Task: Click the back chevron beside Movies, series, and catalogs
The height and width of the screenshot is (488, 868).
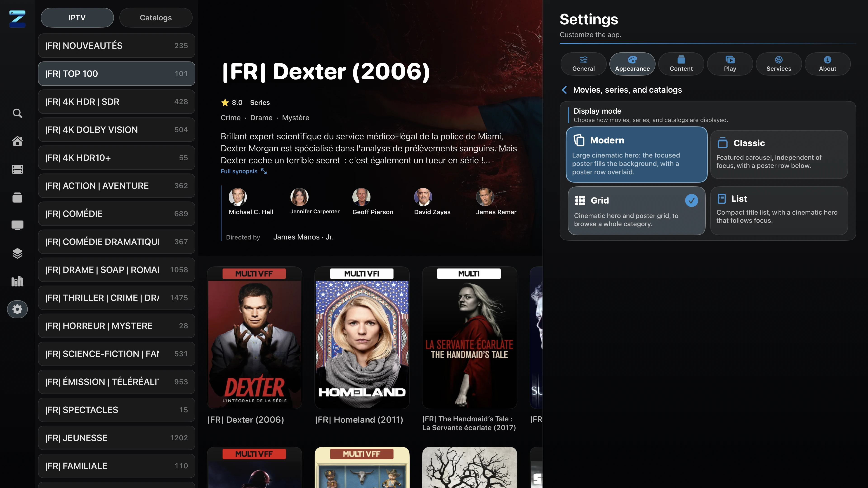Action: tap(564, 90)
